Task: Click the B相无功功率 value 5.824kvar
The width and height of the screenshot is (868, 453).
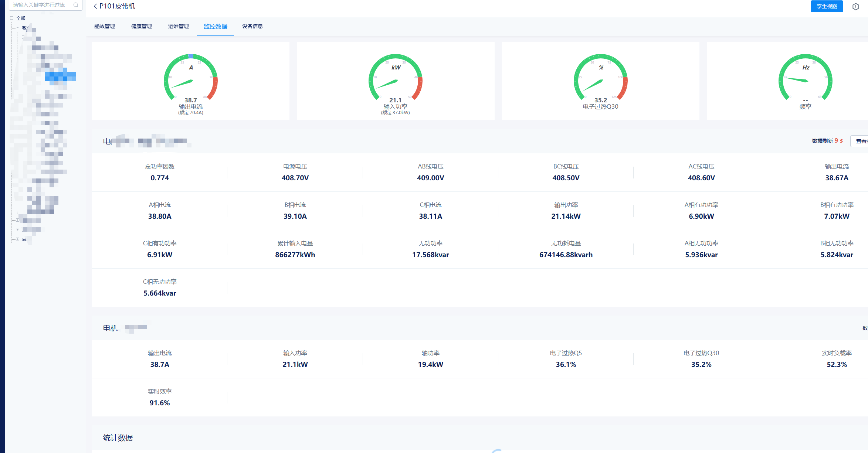Action: [x=837, y=255]
